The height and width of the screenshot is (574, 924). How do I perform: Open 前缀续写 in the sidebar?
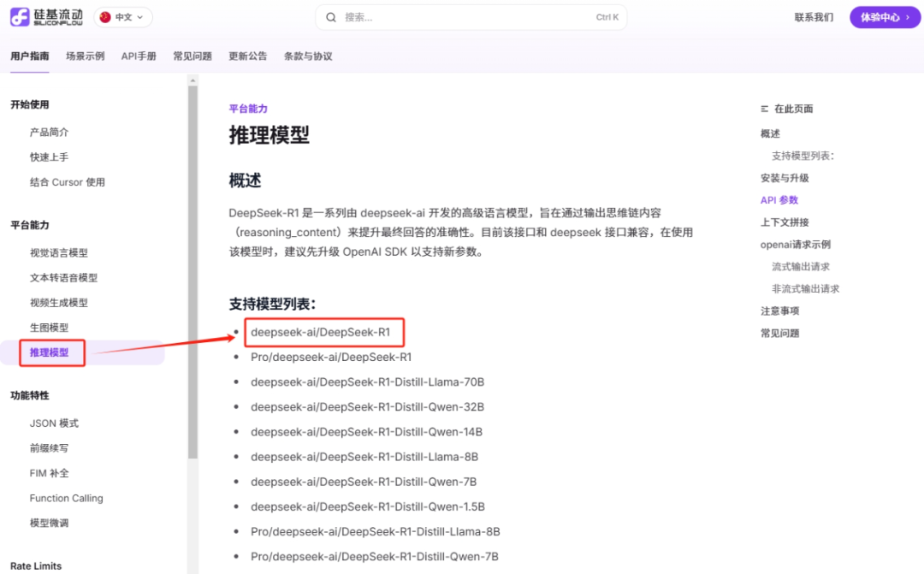pyautogui.click(x=50, y=448)
